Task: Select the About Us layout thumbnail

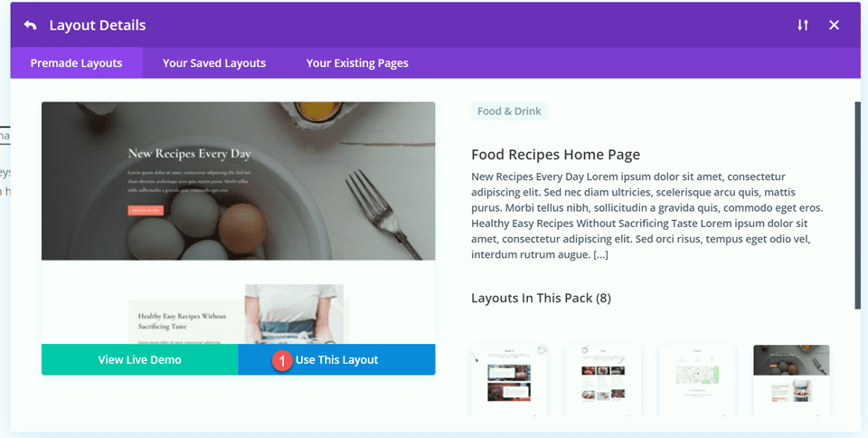Action: [509, 379]
